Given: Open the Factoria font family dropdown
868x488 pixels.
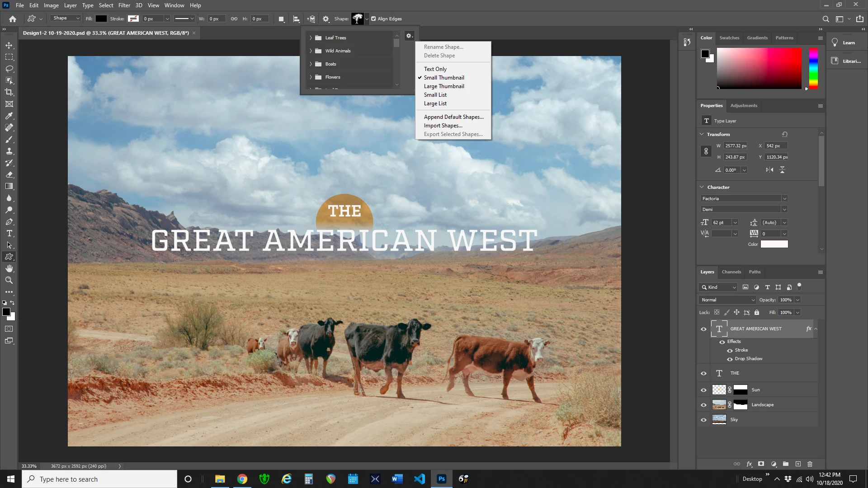Looking at the screenshot, I should 784,199.
